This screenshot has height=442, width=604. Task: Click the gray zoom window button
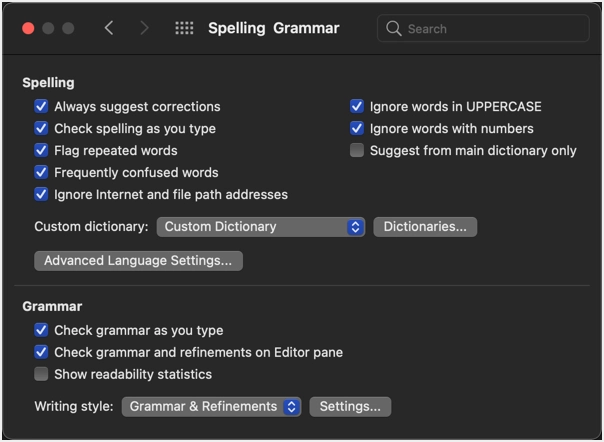click(68, 28)
